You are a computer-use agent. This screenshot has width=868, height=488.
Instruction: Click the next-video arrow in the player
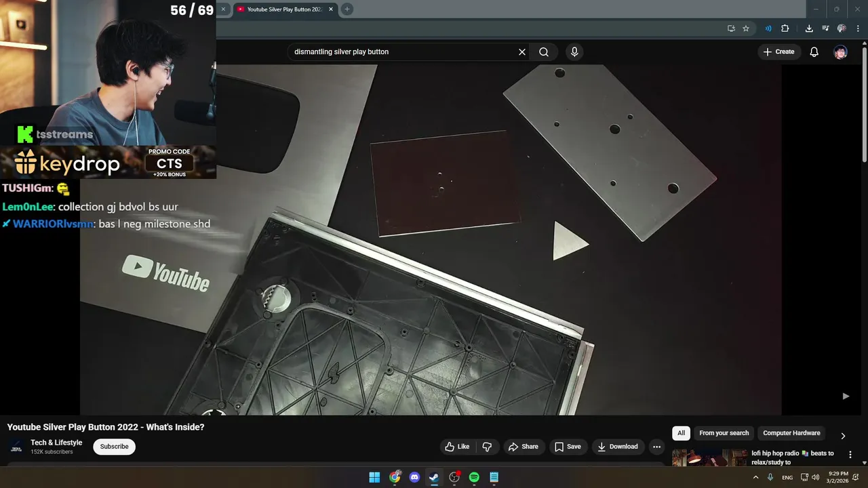(x=846, y=396)
